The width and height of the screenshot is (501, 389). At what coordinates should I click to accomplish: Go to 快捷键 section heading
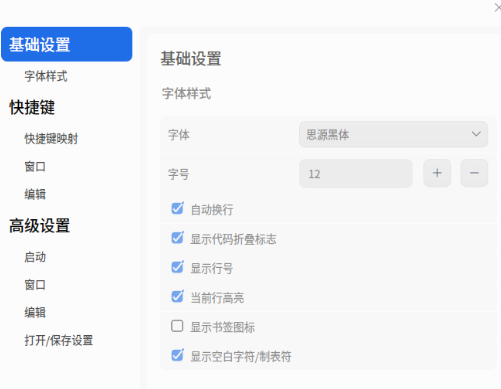tap(32, 107)
